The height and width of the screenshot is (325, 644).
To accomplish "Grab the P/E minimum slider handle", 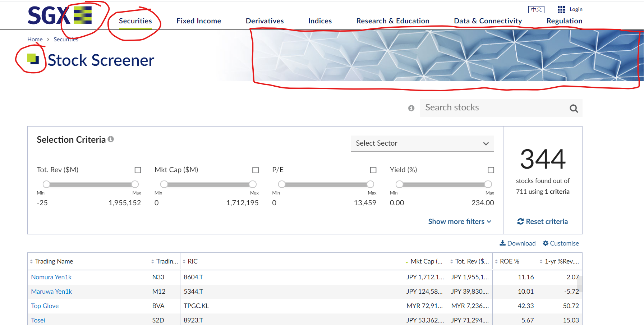I will point(282,184).
